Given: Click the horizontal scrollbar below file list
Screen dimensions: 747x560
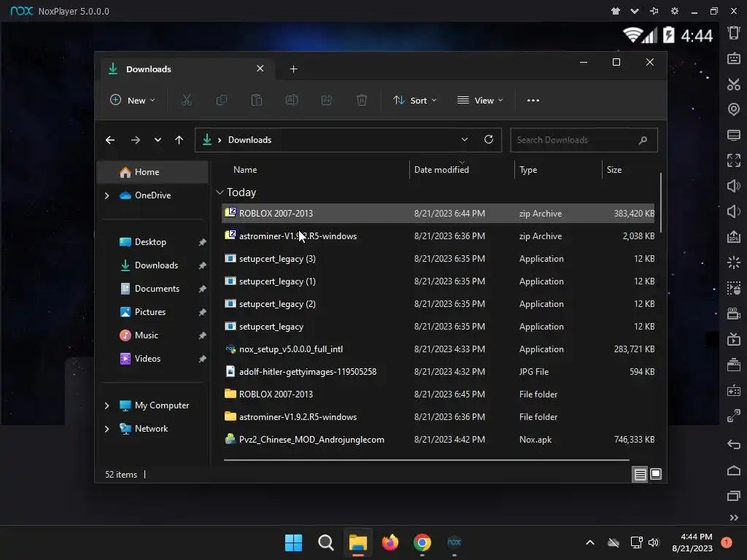Looking at the screenshot, I should tap(426, 460).
